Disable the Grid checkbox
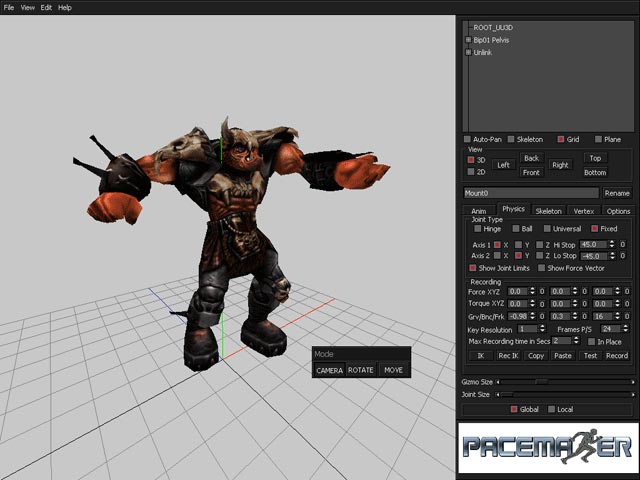This screenshot has height=480, width=640. pyautogui.click(x=561, y=139)
